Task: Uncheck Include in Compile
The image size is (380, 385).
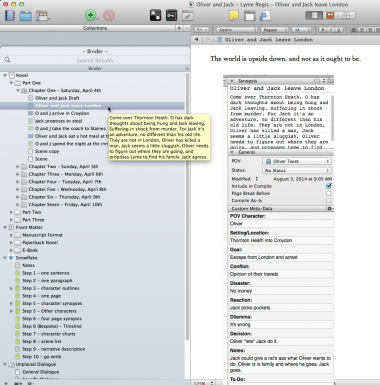Action: (329, 186)
